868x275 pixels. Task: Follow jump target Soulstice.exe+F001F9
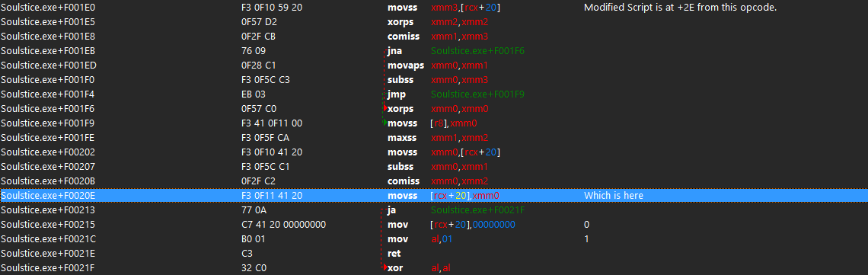point(477,94)
